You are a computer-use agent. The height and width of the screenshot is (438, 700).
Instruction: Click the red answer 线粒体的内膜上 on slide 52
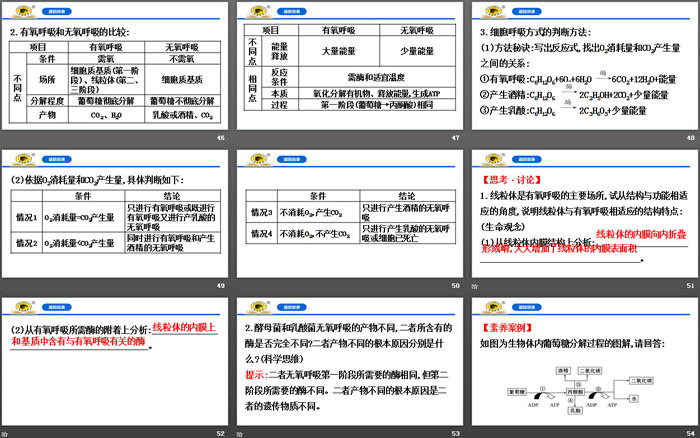184,327
